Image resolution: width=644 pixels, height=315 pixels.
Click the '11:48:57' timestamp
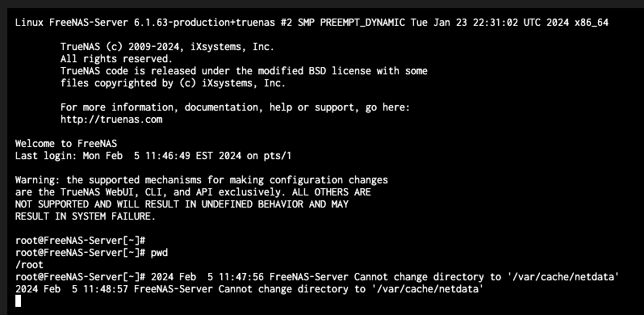pos(106,289)
